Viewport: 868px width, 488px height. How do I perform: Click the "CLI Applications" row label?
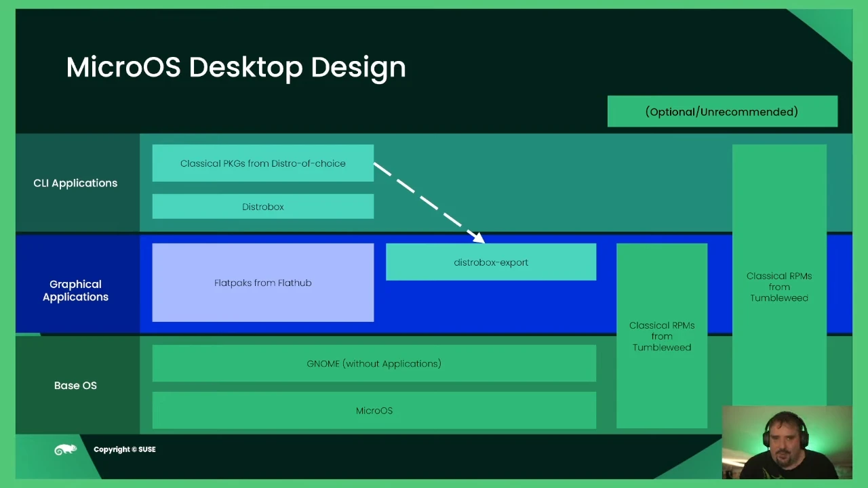tap(75, 183)
